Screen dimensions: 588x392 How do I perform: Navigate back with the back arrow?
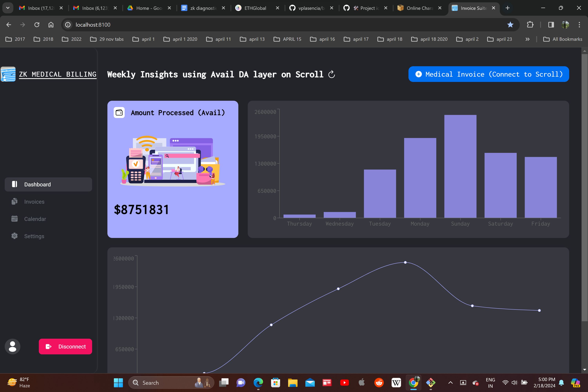(x=9, y=25)
